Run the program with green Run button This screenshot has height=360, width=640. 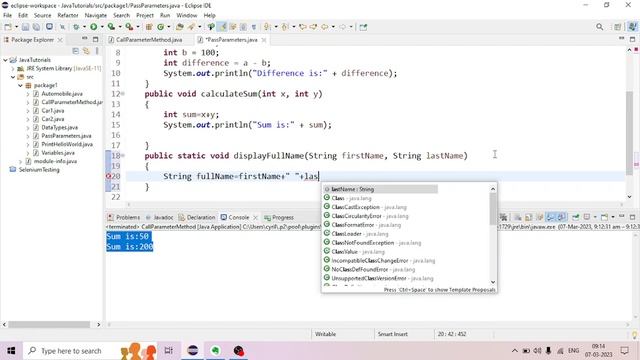tap(93, 27)
